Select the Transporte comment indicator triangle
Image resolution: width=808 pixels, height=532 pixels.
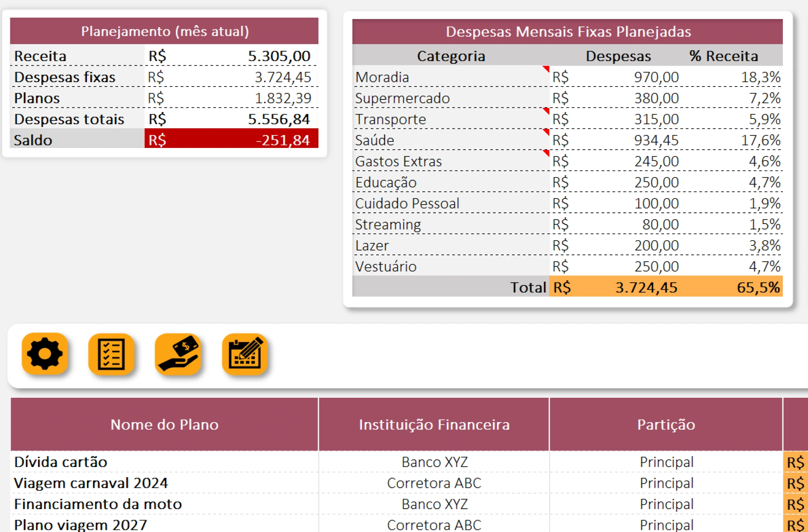(546, 111)
